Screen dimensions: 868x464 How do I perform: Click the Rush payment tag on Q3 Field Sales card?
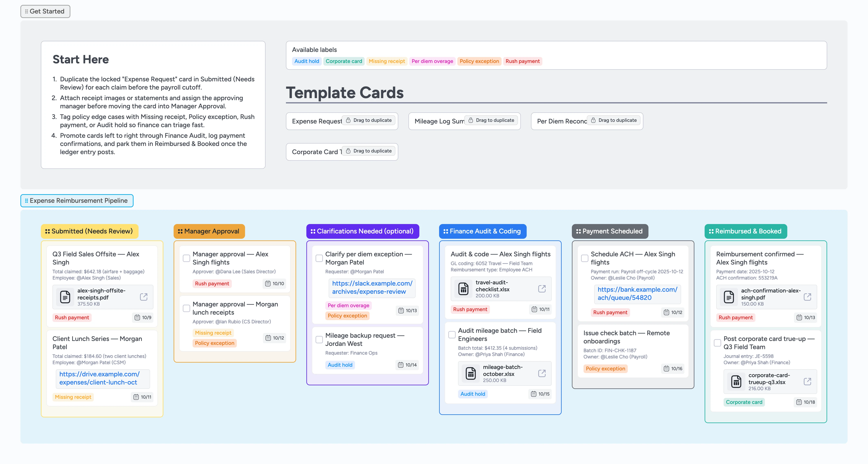[x=72, y=317]
